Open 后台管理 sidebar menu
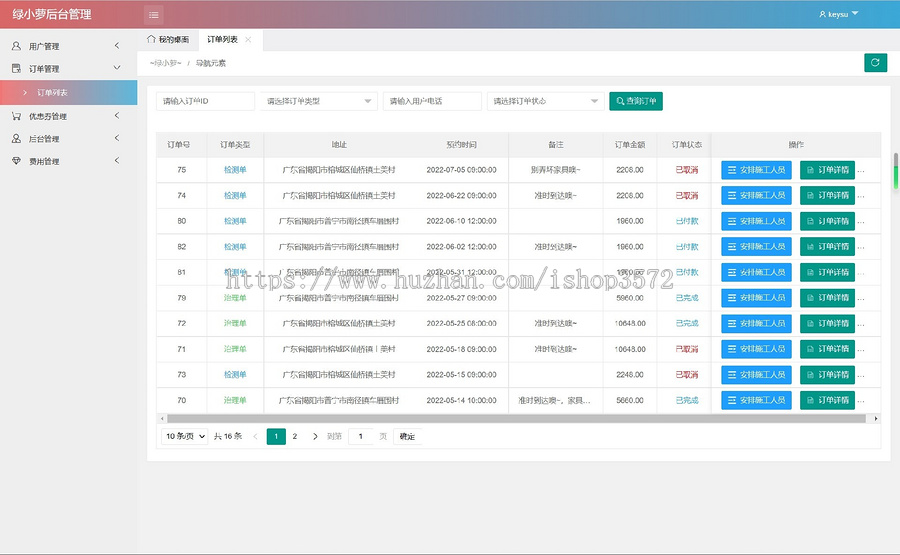The image size is (900, 555). tap(68, 138)
